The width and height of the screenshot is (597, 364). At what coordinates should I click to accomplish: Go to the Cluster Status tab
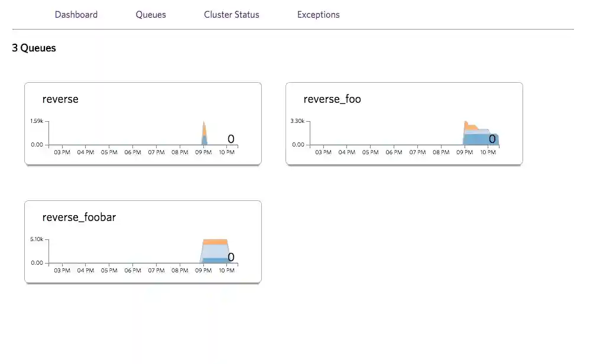point(232,15)
